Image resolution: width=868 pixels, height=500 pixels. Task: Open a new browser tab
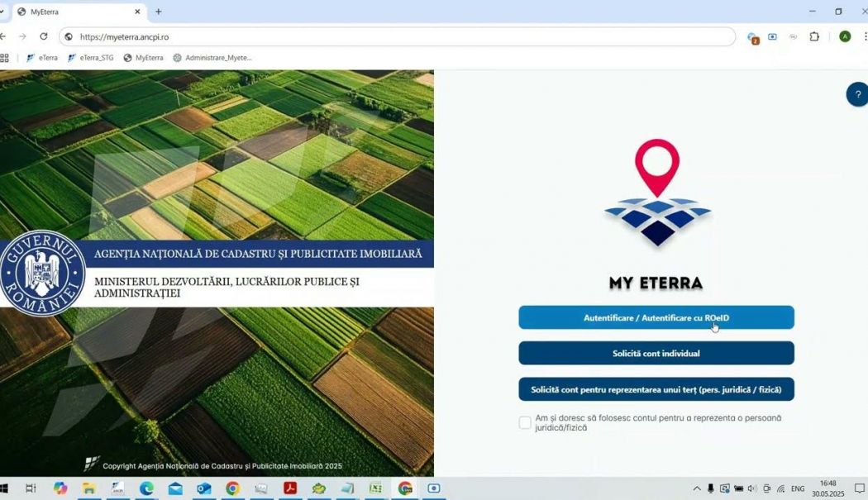coord(159,12)
